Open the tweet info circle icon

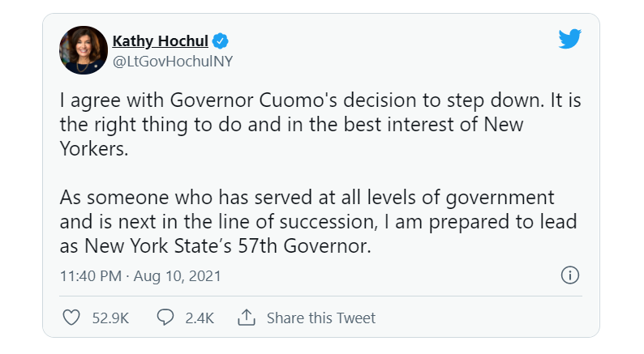570,275
